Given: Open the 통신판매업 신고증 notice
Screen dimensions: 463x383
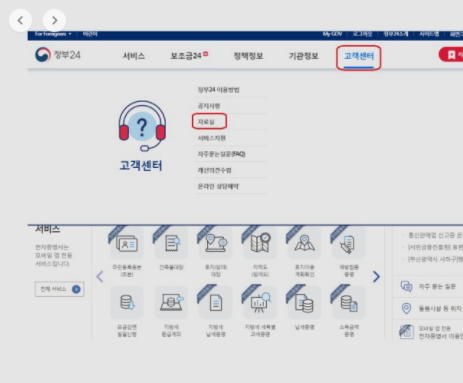Looking at the screenshot, I should pos(436,235).
